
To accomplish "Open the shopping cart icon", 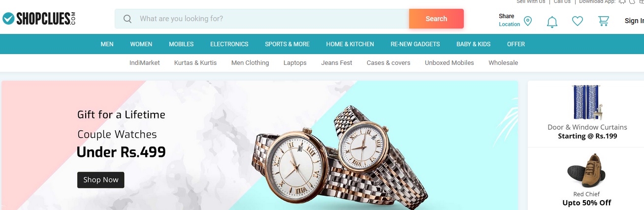I will pos(603,21).
